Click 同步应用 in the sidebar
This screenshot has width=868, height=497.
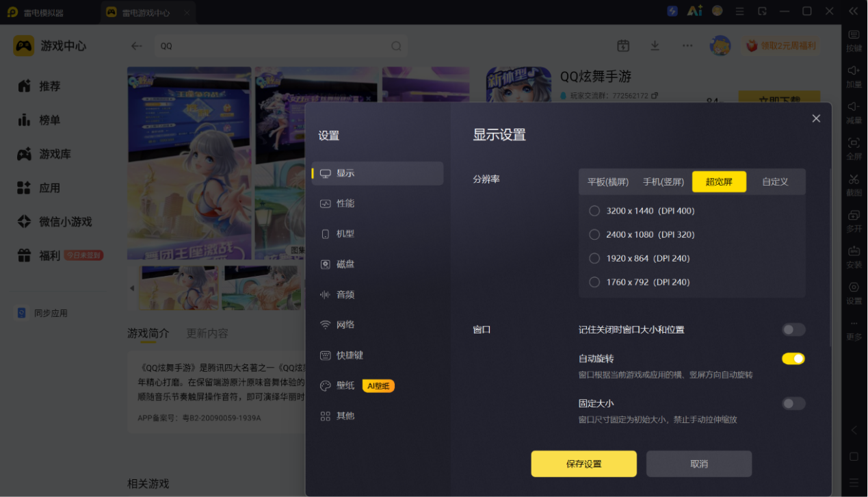click(42, 313)
